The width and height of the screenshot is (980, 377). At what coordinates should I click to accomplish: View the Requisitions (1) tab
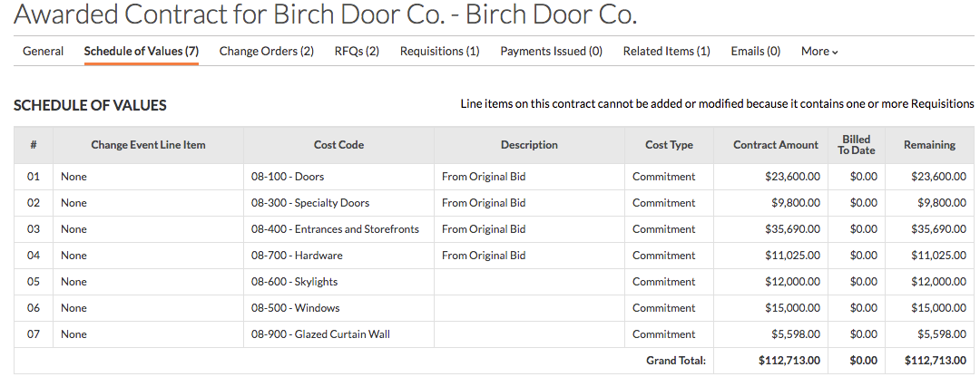440,51
